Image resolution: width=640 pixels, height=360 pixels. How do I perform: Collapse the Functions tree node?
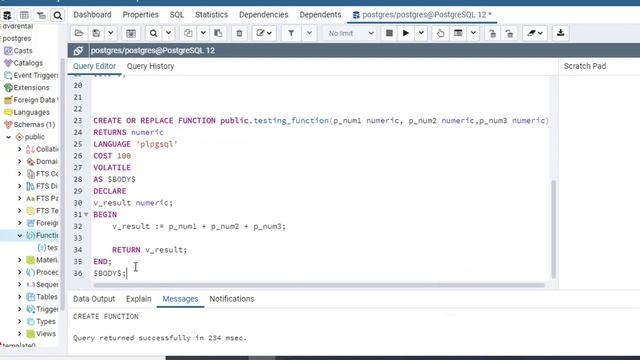pyautogui.click(x=20, y=236)
